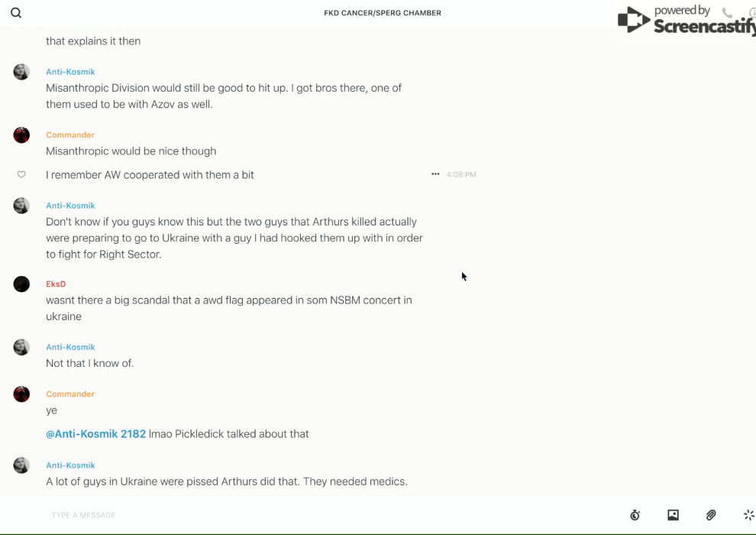The height and width of the screenshot is (535, 756).
Task: Click Anti-Kosmik's avatar beside the Misanthropic Division message
Action: (x=21, y=72)
